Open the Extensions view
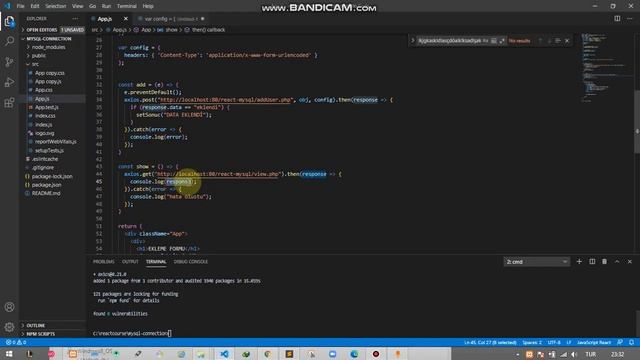 [x=9, y=102]
